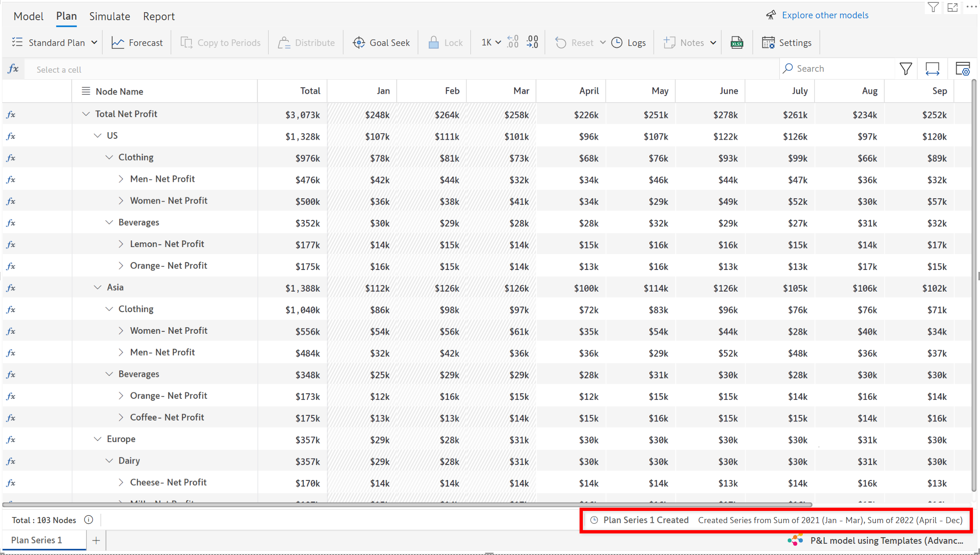The width and height of the screenshot is (980, 555).
Task: Open the 1K scaling dropdown
Action: tap(490, 43)
